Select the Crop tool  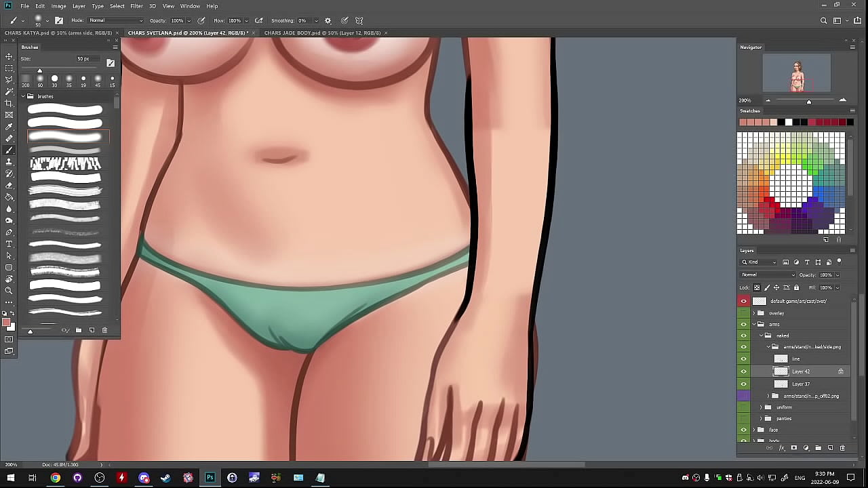click(9, 103)
